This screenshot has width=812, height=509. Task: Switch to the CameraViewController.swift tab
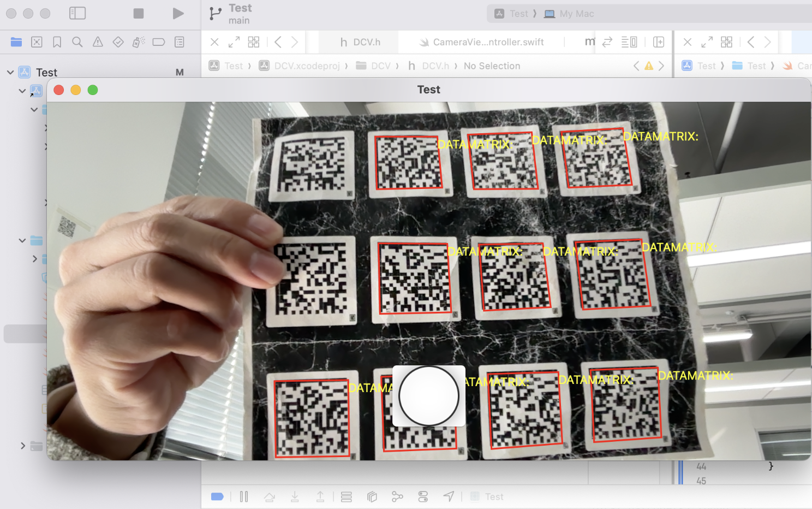[481, 42]
